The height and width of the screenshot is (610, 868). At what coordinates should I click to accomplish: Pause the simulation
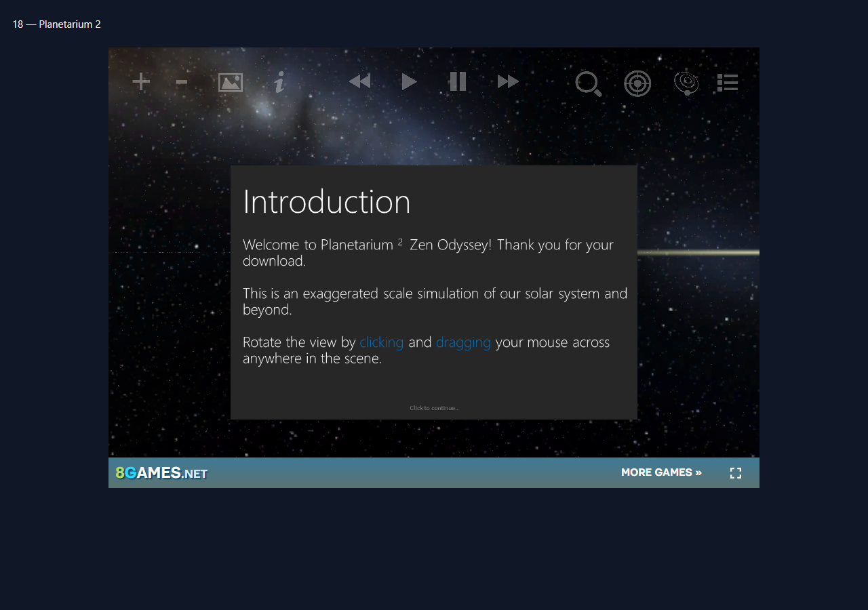[x=458, y=81]
